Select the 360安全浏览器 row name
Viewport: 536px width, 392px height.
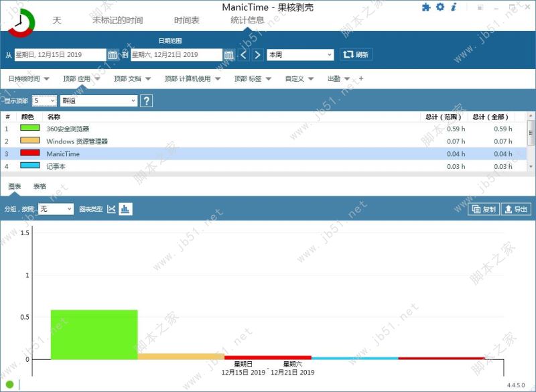tap(68, 129)
